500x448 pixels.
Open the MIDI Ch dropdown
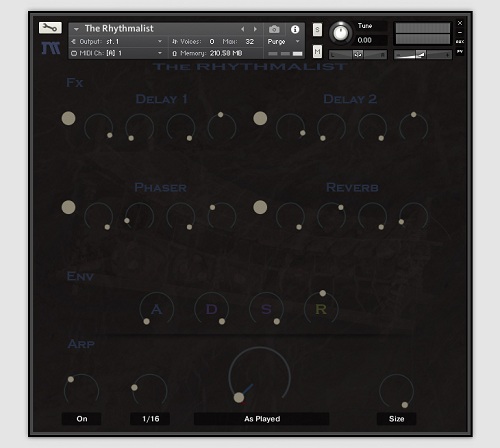click(x=160, y=53)
